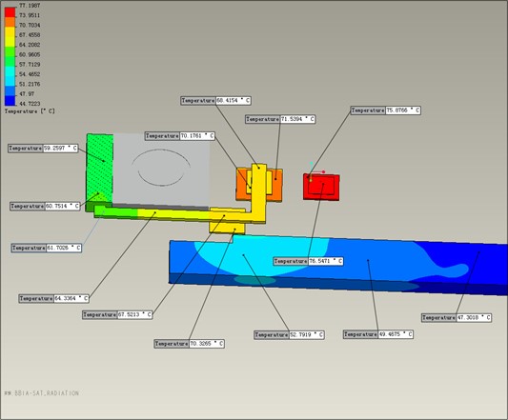Click the 49.4675 °C temperature label

(x=378, y=334)
